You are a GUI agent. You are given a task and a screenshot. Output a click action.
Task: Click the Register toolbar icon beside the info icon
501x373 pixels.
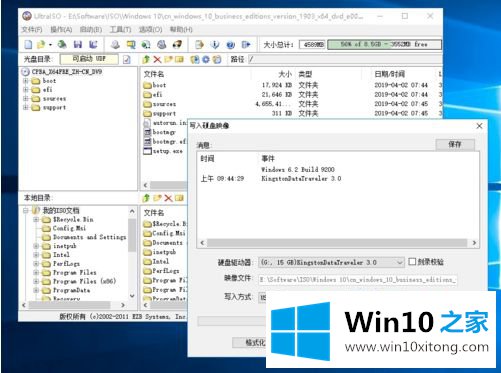pos(199,44)
